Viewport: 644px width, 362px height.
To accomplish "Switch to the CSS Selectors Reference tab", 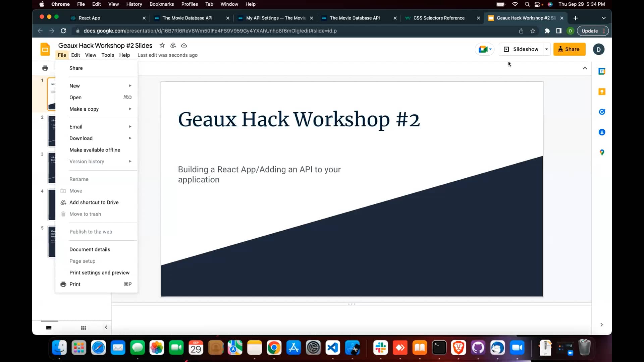I will 439,18.
